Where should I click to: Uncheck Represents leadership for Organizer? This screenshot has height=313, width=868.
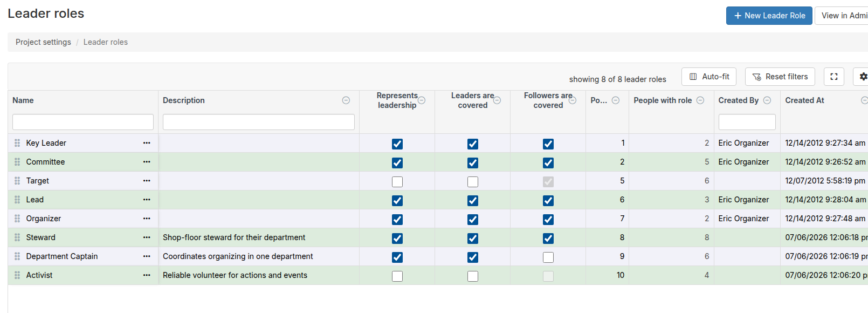click(397, 220)
